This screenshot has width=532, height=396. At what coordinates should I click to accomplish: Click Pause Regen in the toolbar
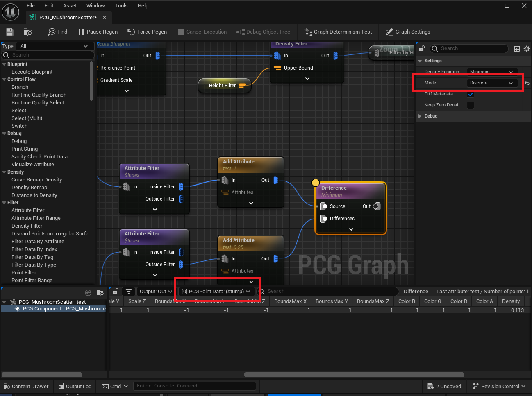point(98,32)
